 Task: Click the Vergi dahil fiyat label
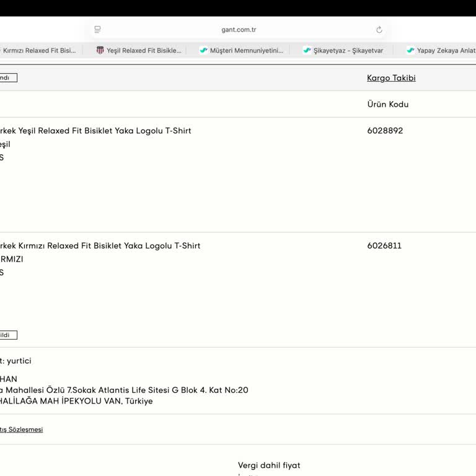click(269, 465)
